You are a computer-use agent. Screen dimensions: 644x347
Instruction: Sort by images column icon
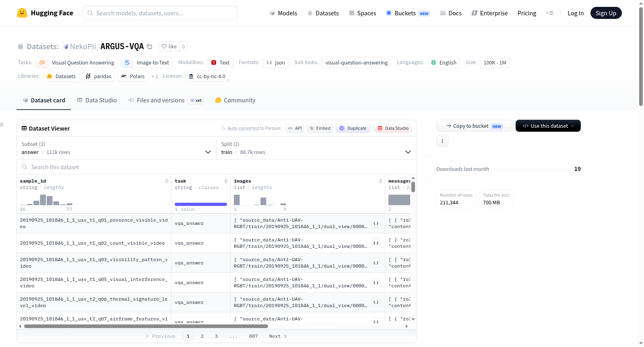[380, 181]
